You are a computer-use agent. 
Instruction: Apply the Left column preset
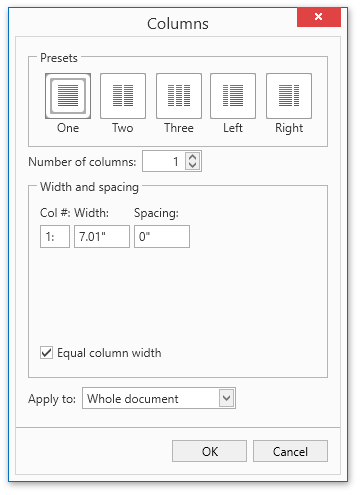click(233, 96)
